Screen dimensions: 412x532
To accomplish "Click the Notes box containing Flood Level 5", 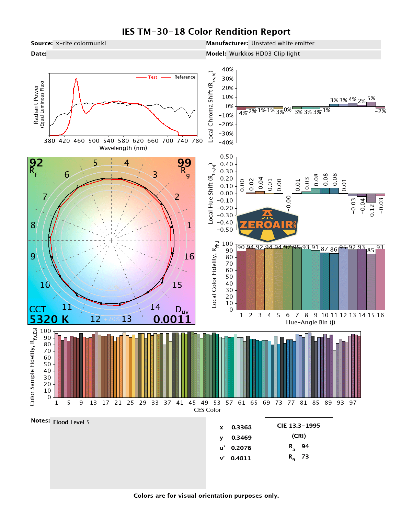I will pyautogui.click(x=127, y=452).
